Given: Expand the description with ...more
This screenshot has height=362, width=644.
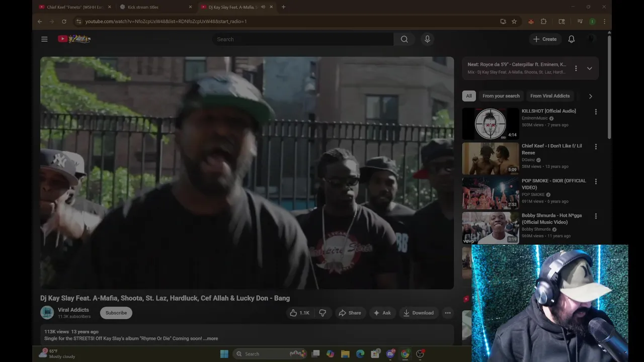Looking at the screenshot, I should (211, 338).
